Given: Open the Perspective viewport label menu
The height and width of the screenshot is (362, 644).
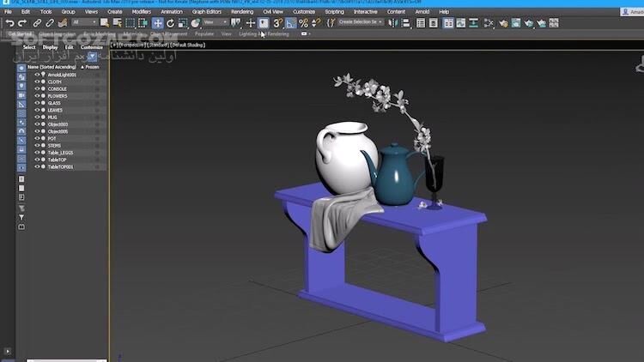Looking at the screenshot, I should (131, 45).
